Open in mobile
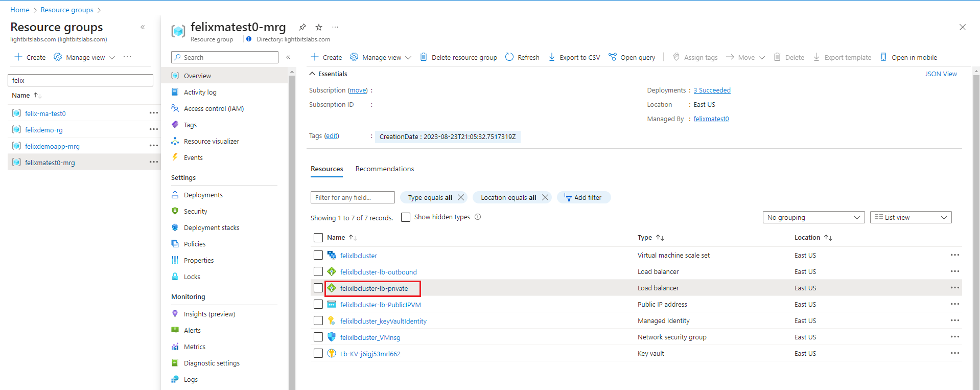Image resolution: width=980 pixels, height=390 pixels. 908,57
